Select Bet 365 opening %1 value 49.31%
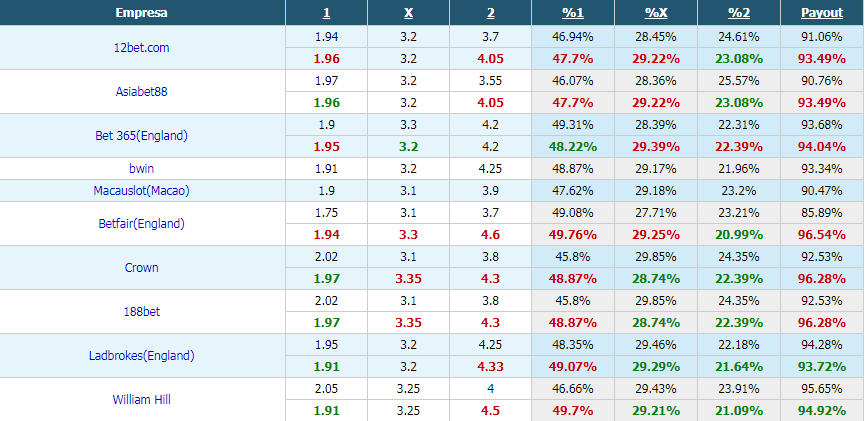This screenshot has height=421, width=866. click(573, 125)
